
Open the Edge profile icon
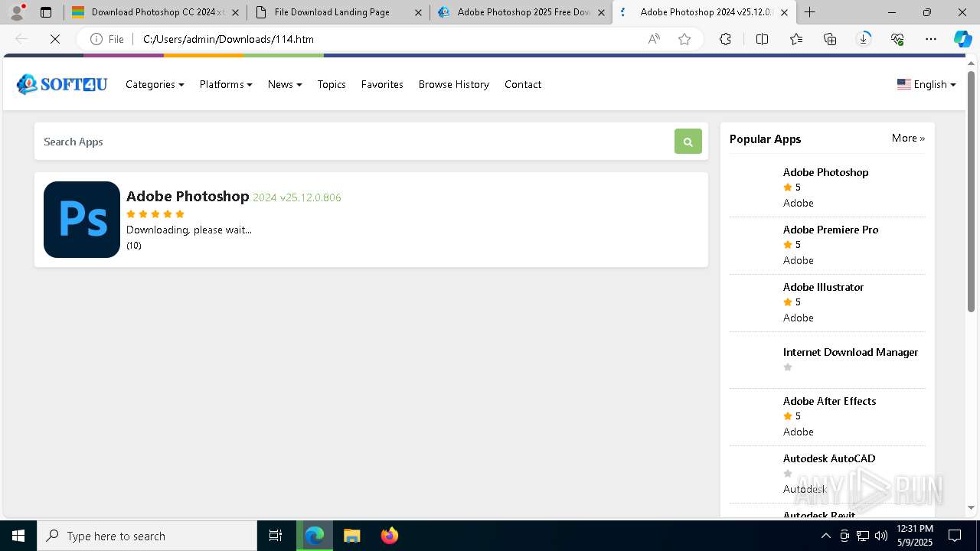point(17,12)
